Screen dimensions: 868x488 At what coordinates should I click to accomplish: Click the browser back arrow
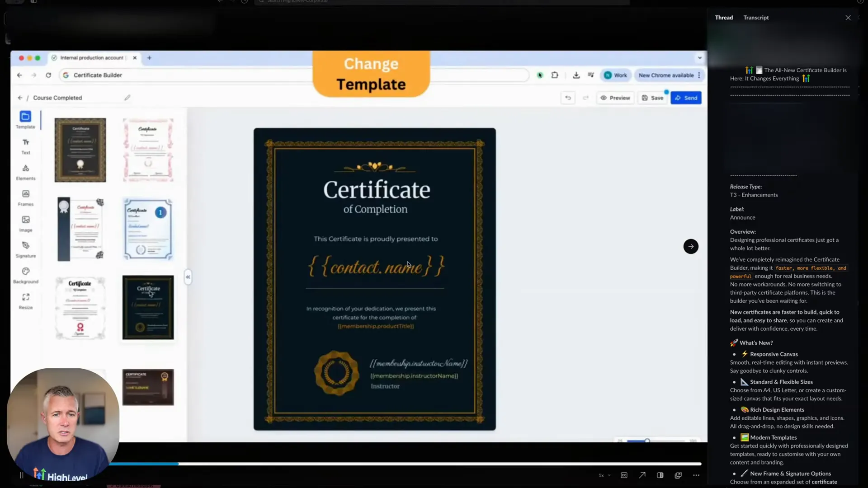[x=19, y=75]
